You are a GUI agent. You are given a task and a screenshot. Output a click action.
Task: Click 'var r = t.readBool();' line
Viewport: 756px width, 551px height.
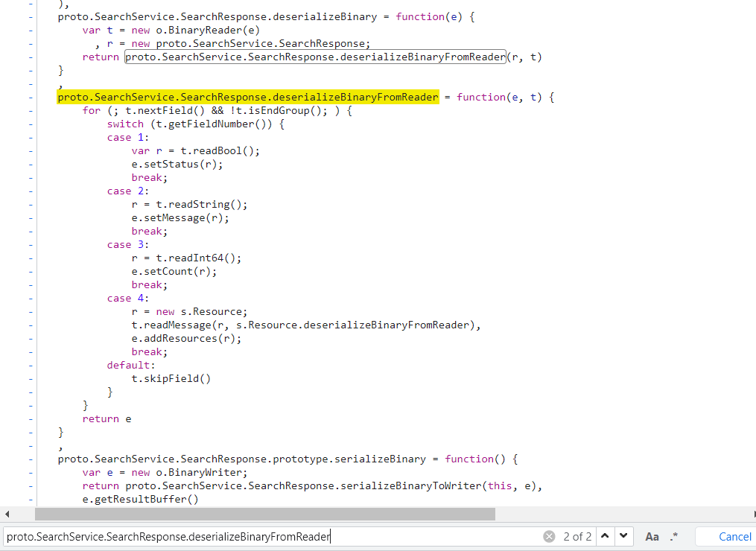195,151
